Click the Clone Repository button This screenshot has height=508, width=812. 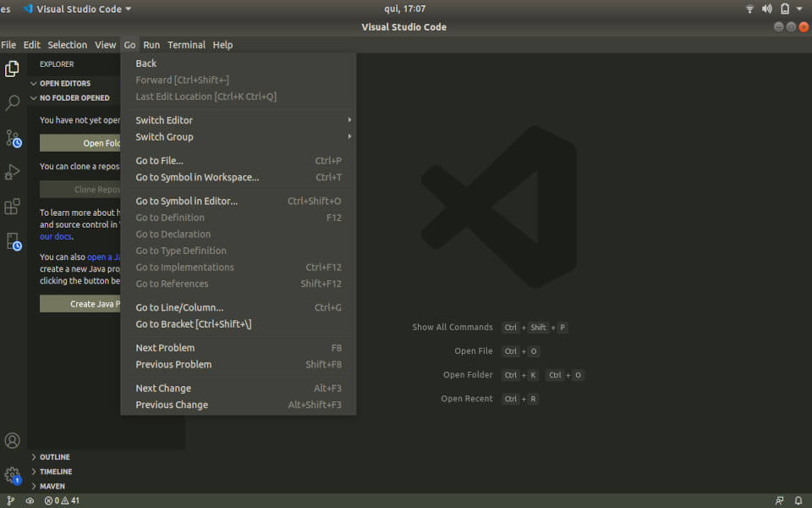(x=80, y=190)
